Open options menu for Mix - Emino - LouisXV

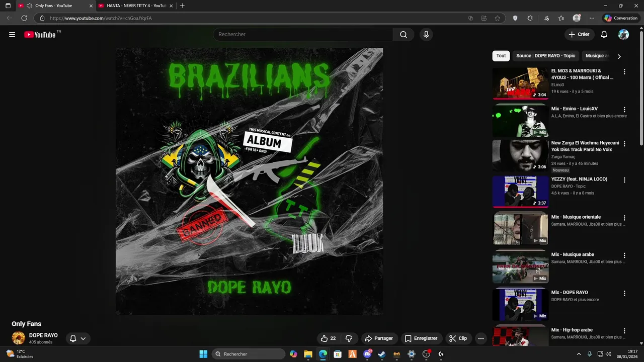pyautogui.click(x=624, y=110)
